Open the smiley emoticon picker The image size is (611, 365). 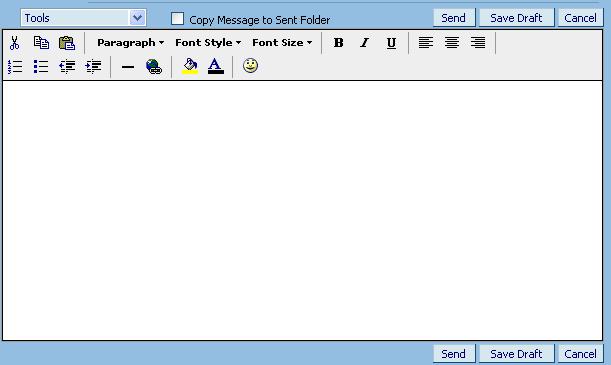tap(250, 65)
